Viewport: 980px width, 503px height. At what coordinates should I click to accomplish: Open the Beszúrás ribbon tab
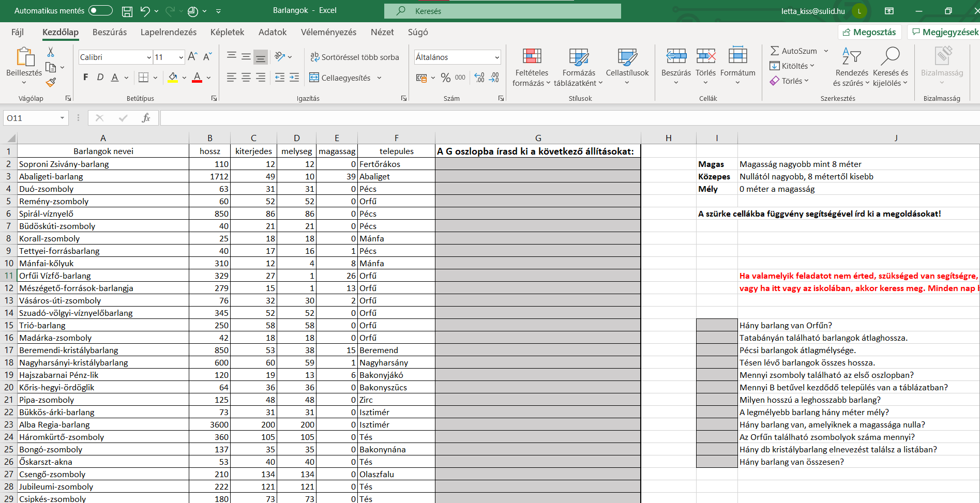pos(110,32)
